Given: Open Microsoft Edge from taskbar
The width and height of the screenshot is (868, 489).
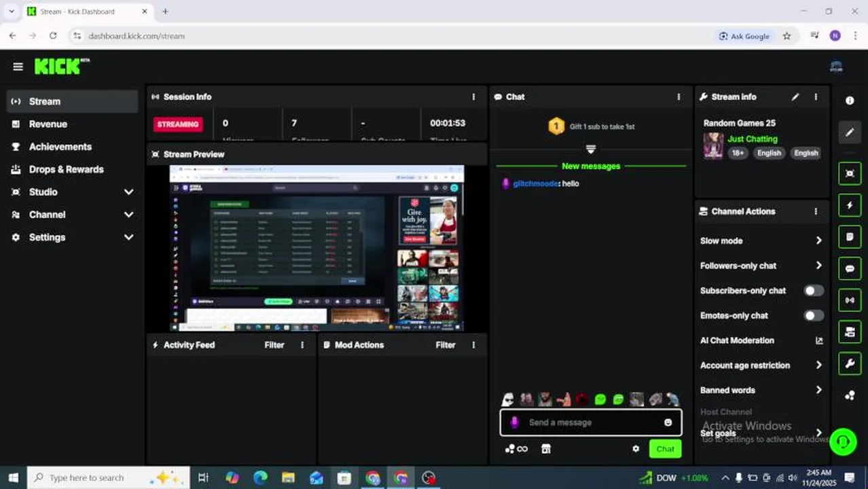Looking at the screenshot, I should click(x=260, y=477).
